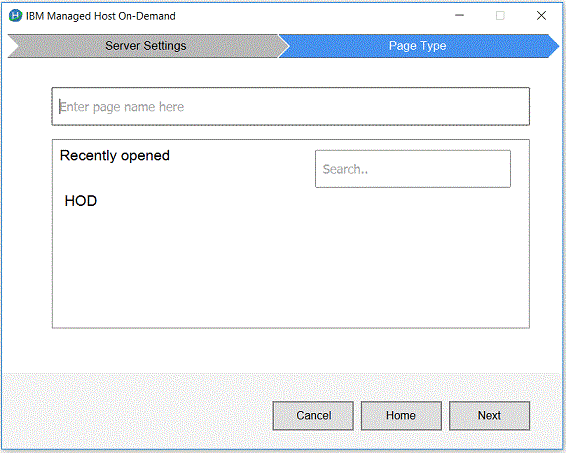
Task: Select the HOD recently opened entry
Action: (x=81, y=201)
